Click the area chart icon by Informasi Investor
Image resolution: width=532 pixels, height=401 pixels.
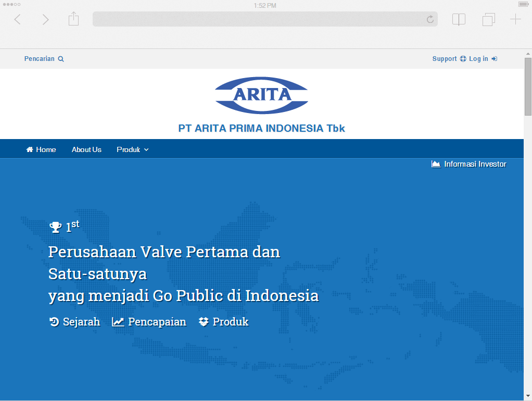pyautogui.click(x=436, y=164)
